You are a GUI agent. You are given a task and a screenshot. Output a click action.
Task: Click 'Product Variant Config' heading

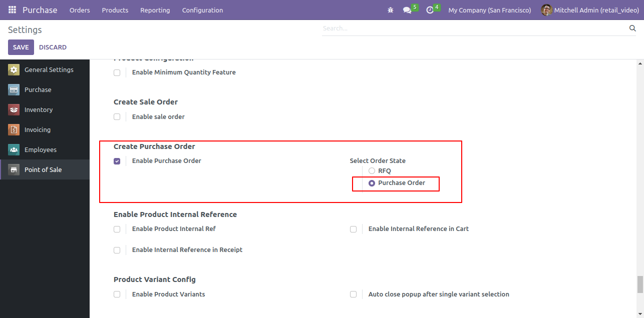[x=155, y=279]
